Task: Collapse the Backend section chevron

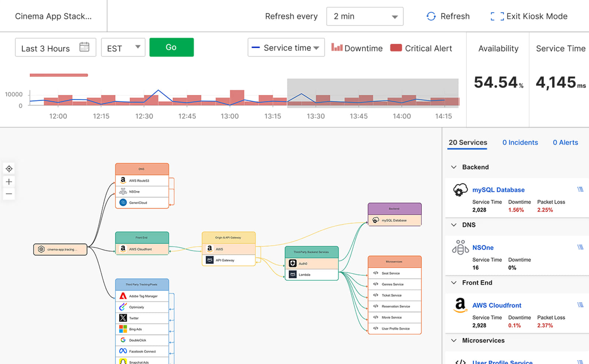Action: (x=454, y=167)
